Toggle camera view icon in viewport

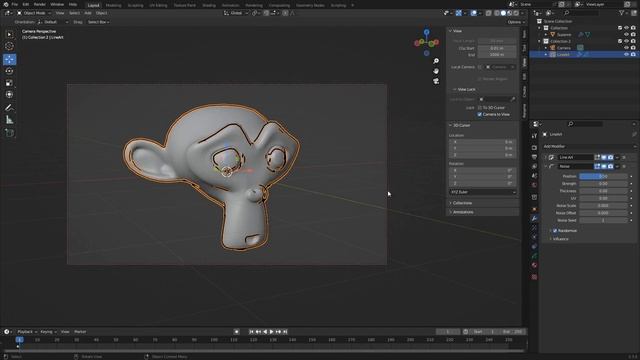tap(436, 81)
